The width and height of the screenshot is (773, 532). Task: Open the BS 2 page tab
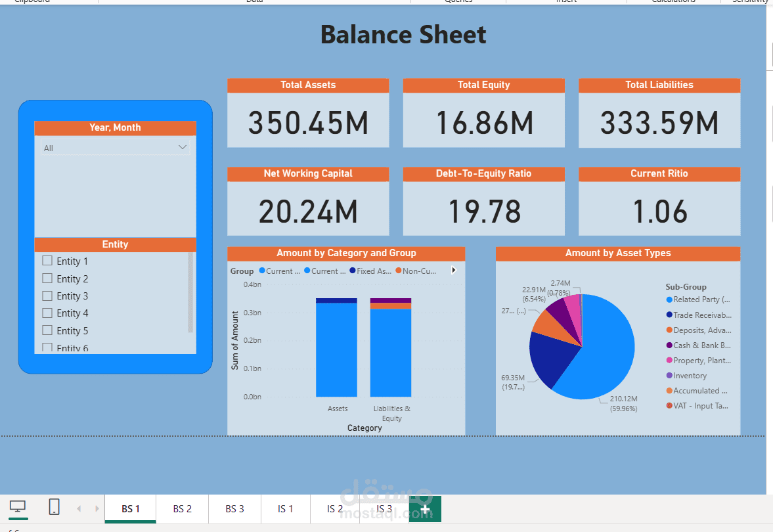click(183, 509)
